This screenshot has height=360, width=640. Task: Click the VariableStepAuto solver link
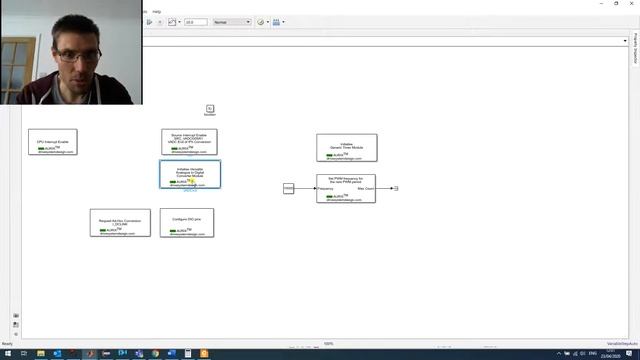622,344
